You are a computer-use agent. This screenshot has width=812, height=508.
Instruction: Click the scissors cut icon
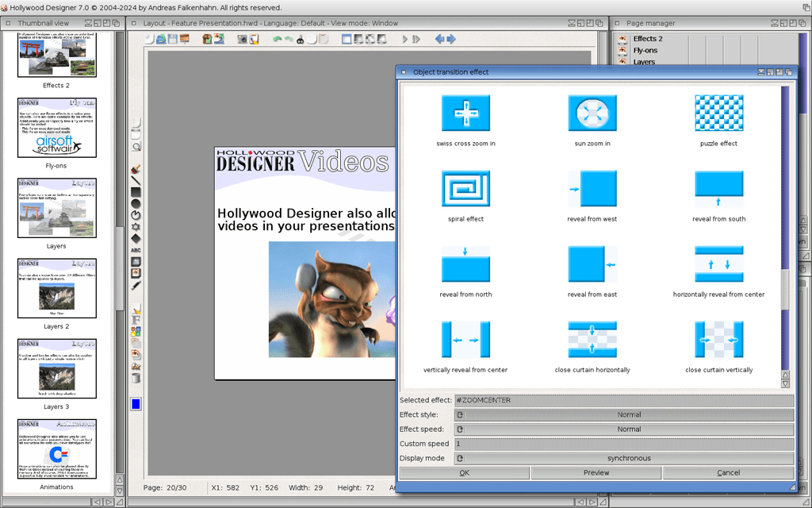pos(301,39)
